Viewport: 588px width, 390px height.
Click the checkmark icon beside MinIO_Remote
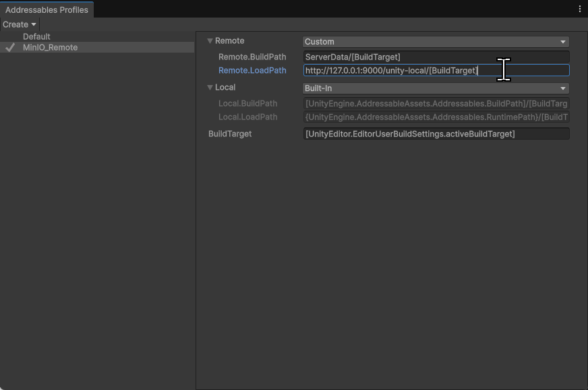10,48
